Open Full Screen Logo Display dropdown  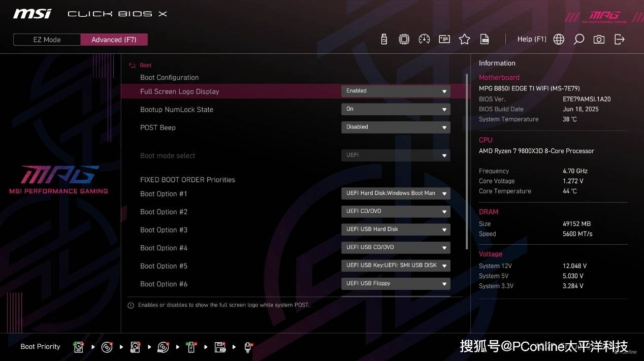(396, 91)
